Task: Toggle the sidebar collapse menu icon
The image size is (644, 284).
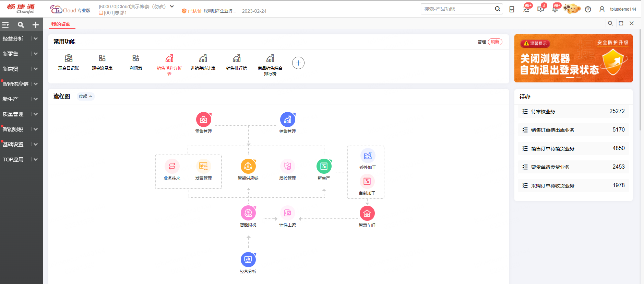Action: 5,25
